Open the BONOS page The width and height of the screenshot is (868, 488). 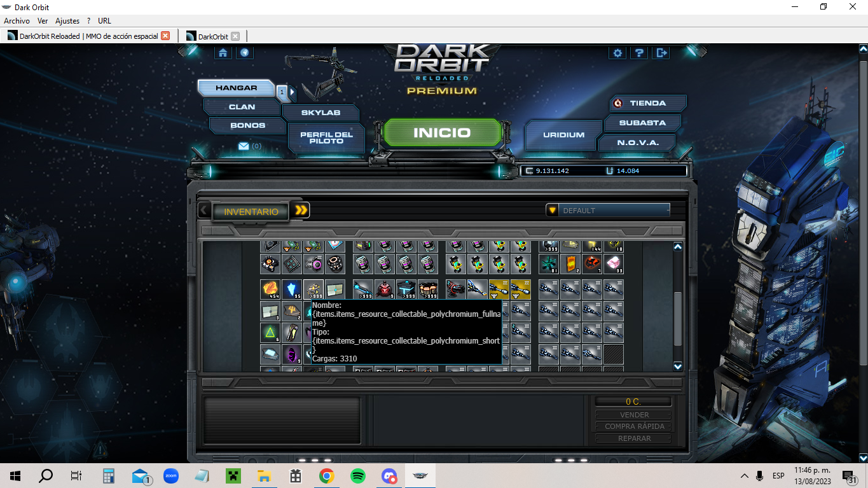point(247,125)
